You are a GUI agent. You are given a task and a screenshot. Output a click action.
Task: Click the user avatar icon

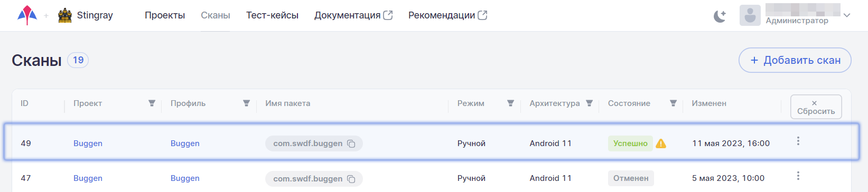[750, 15]
